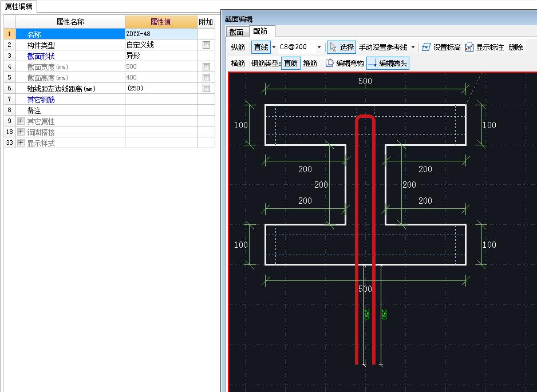Select the 直线 drawing button
537x392 pixels.
261,47
